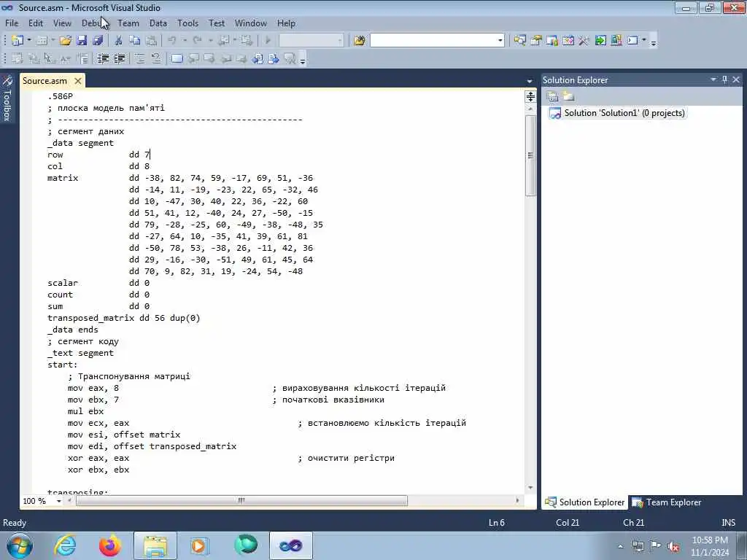The height and width of the screenshot is (560, 747).
Task: Click the Decrease Line Indent icon
Action: [103, 58]
